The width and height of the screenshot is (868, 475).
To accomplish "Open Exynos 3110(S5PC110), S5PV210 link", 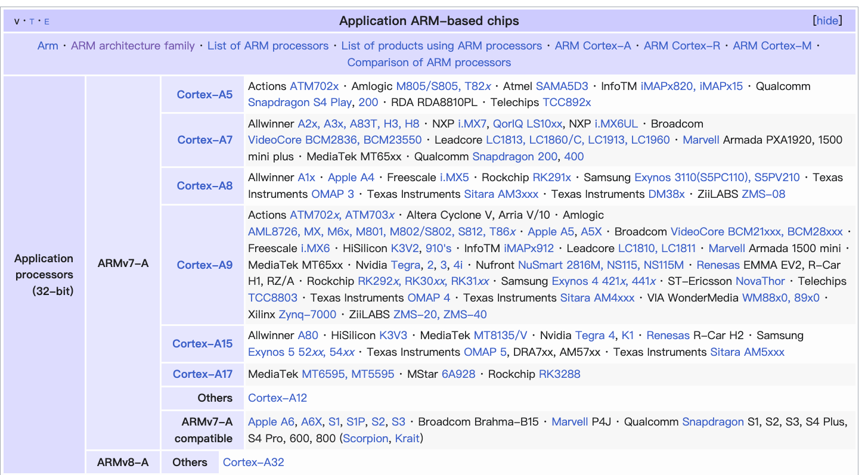I will point(717,178).
